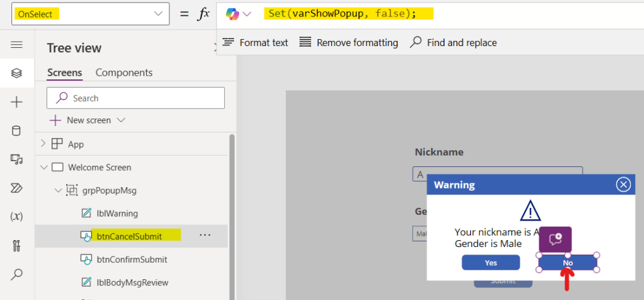Click Format text in the formula toolbar
Image resolution: width=644 pixels, height=300 pixels.
pyautogui.click(x=256, y=43)
